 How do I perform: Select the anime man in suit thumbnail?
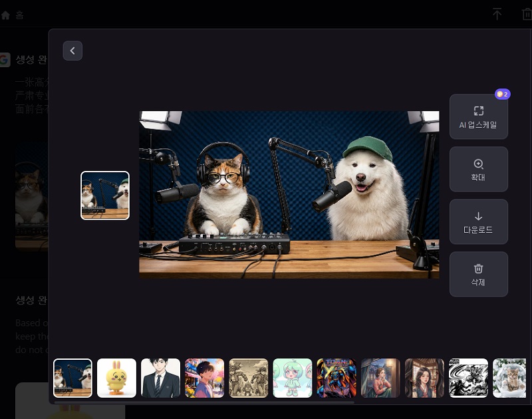[161, 378]
